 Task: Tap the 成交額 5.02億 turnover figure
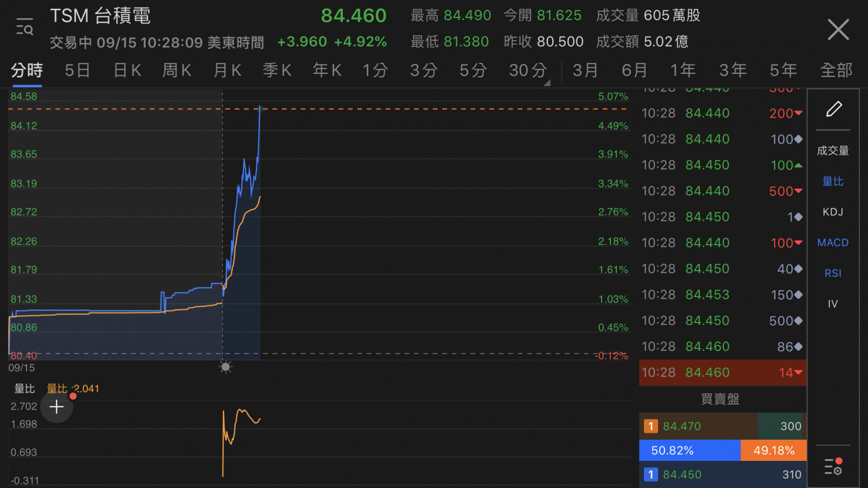(642, 42)
